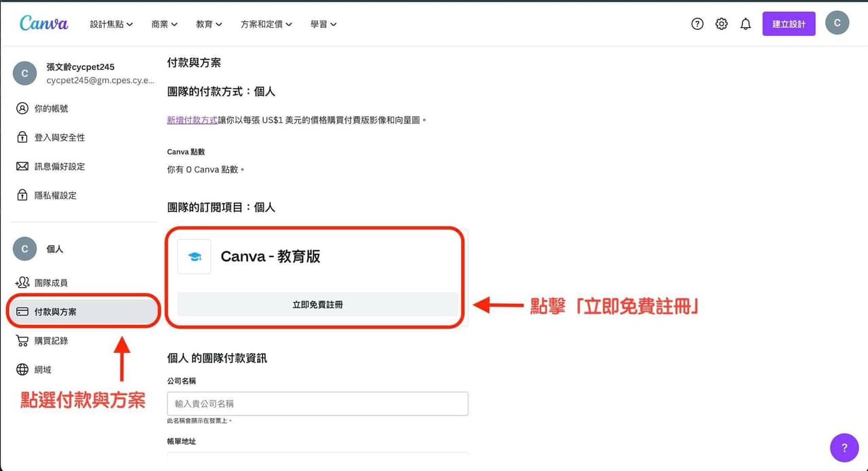Screen dimensions: 868x471
Task: Expand the 學習 dropdown menu
Action: [323, 24]
